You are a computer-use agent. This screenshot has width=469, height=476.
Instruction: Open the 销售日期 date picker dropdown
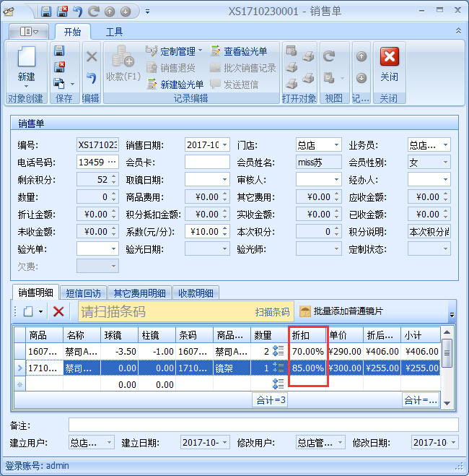224,145
